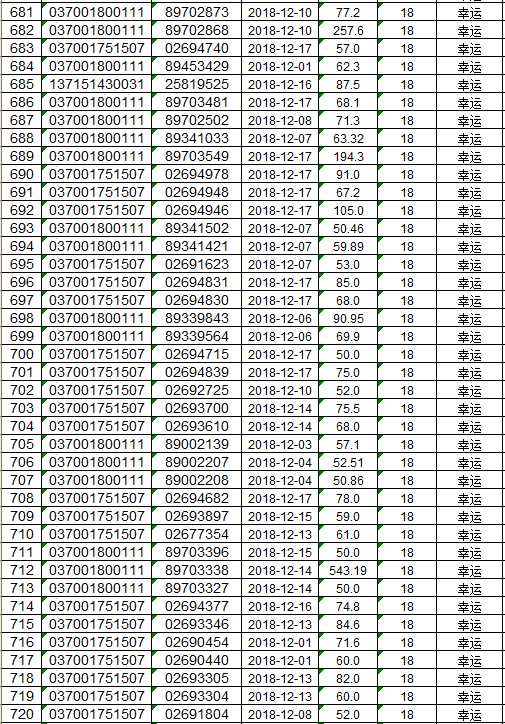The width and height of the screenshot is (505, 724).
Task: Click amount 90.95 in row 698
Action: (348, 319)
